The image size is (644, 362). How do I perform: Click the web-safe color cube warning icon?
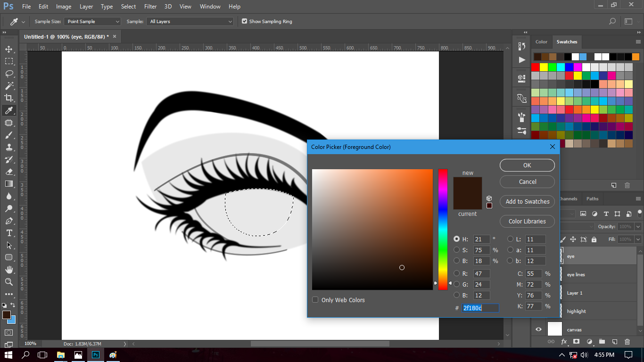(x=489, y=198)
